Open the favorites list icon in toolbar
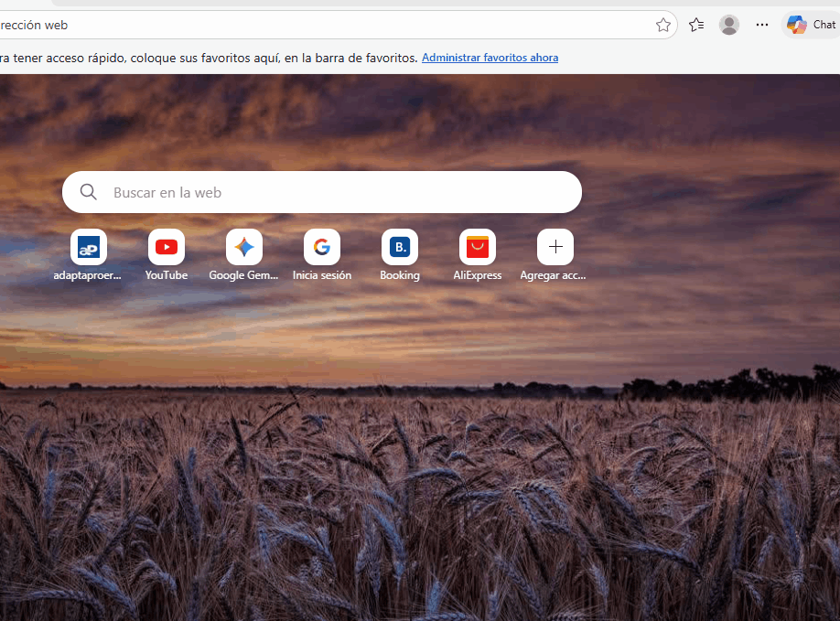 point(696,26)
